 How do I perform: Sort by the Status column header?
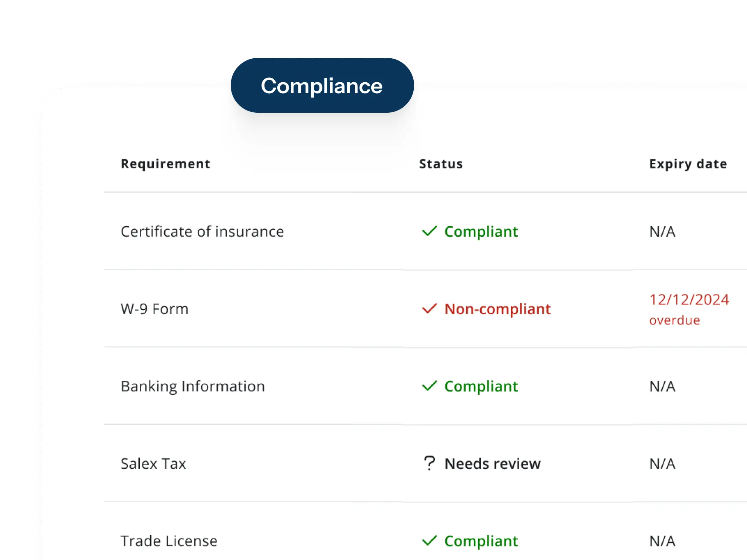tap(441, 164)
